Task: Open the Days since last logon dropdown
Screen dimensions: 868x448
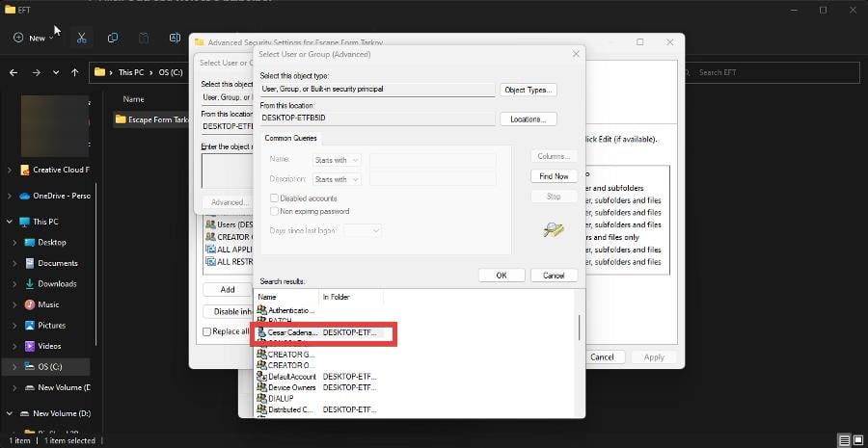Action: [363, 230]
